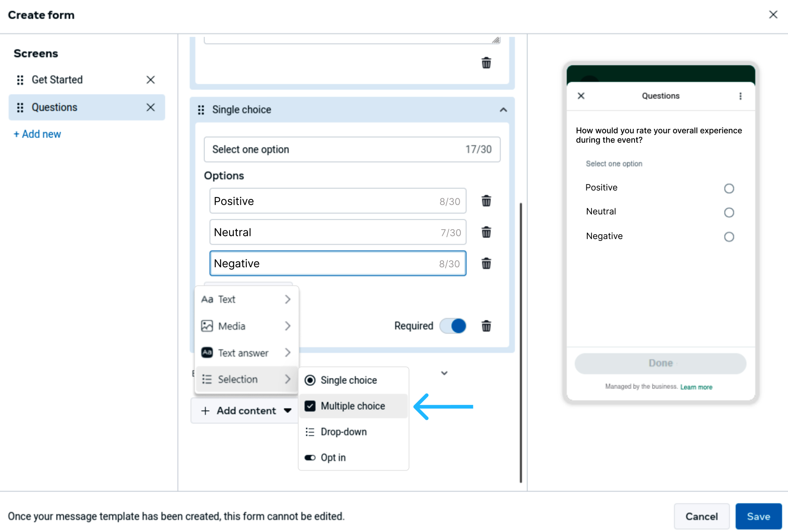Click the Add content button label
The image size is (788, 532).
pos(246,411)
